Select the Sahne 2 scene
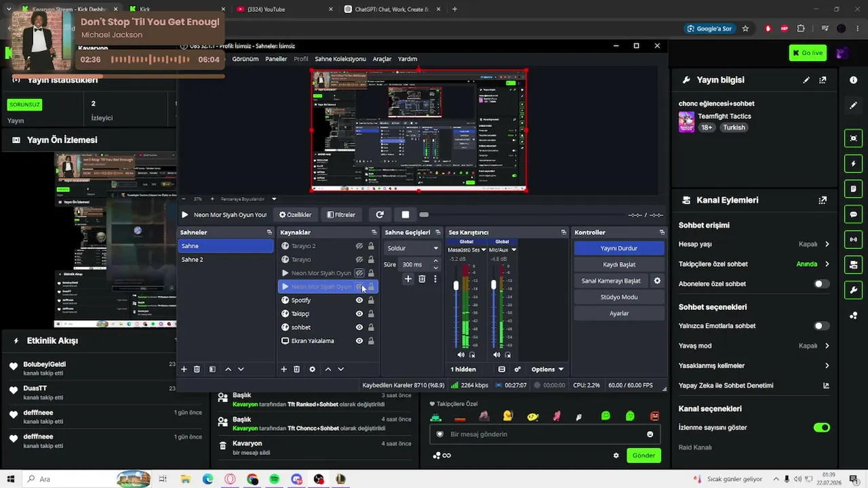Image resolution: width=868 pixels, height=488 pixels. [x=226, y=260]
